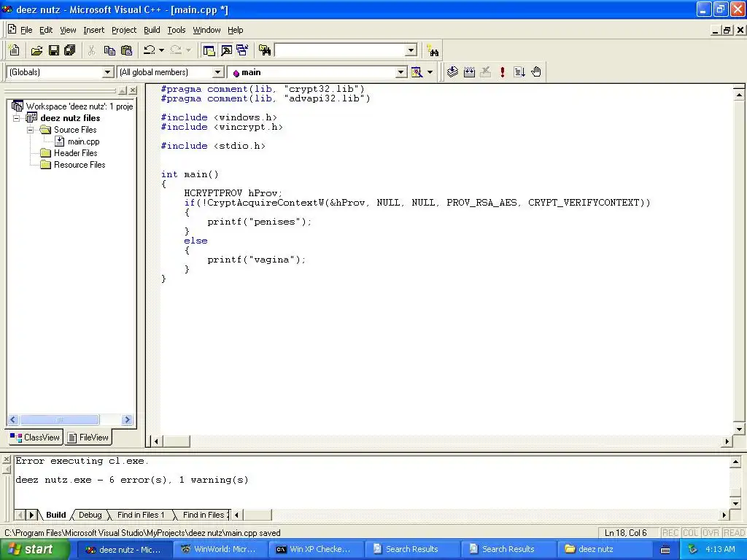Image resolution: width=747 pixels, height=560 pixels.
Task: Open the Find combo box dropdown
Action: point(411,50)
